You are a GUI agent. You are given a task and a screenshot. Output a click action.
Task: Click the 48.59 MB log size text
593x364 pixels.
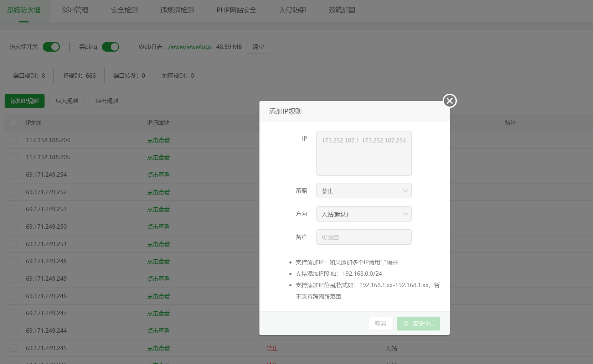coord(229,47)
